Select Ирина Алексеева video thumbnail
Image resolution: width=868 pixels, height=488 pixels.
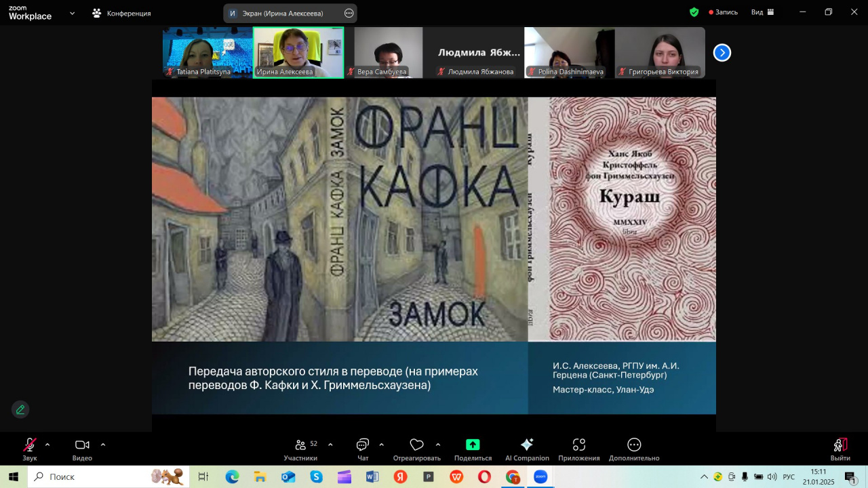tap(298, 52)
